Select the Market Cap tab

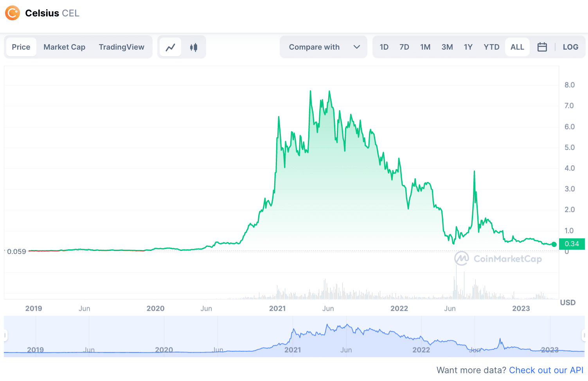point(65,47)
